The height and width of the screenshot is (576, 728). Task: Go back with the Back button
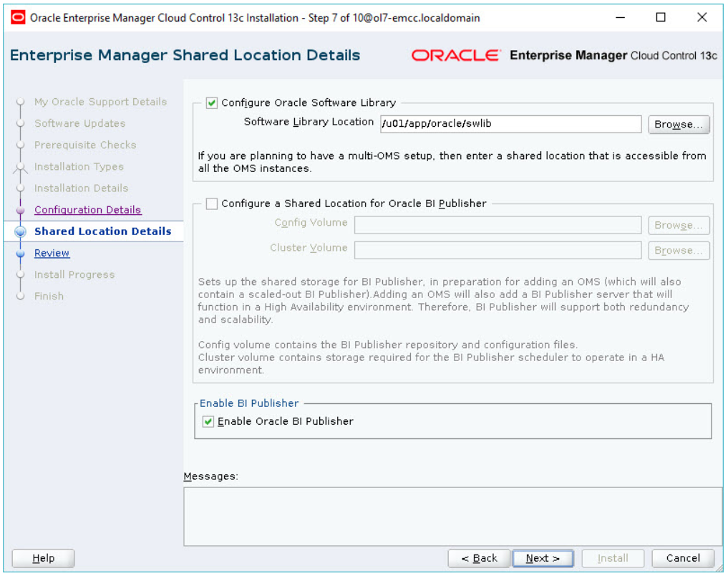(x=479, y=558)
